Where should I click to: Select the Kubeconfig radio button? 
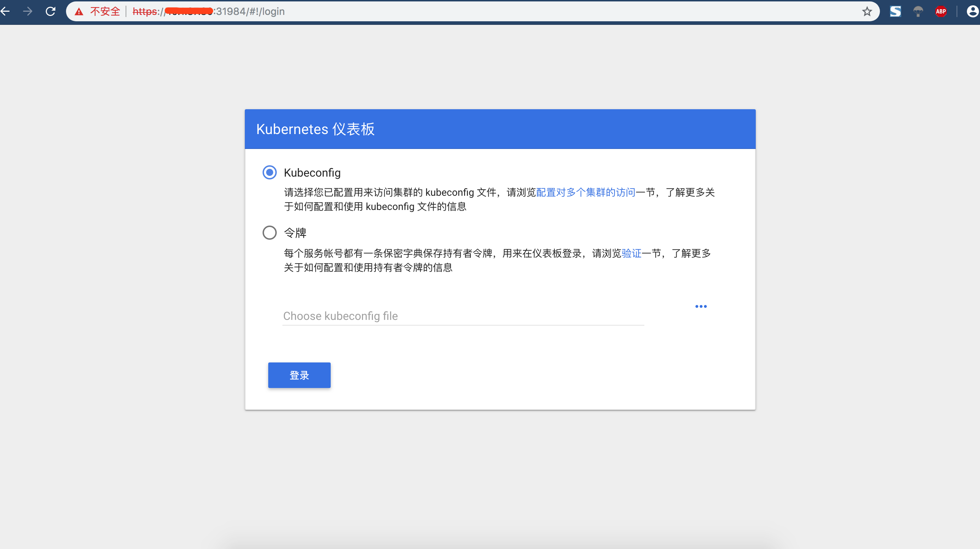tap(269, 173)
